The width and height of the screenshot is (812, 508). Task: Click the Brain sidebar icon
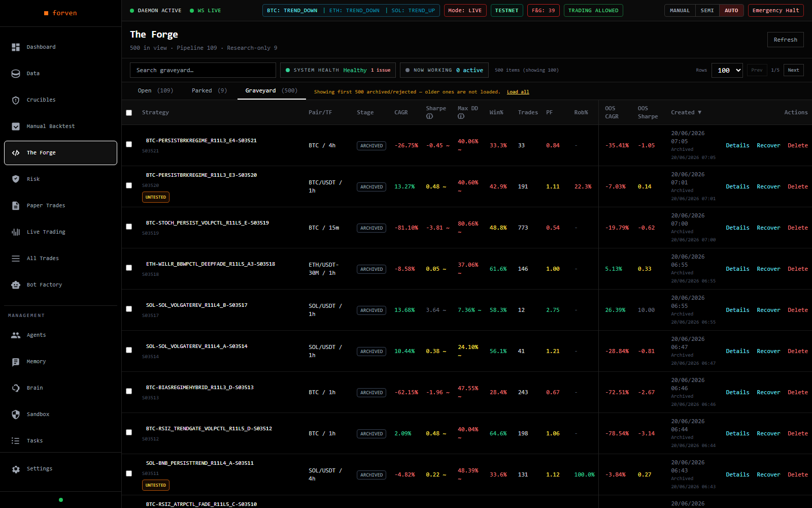tap(16, 388)
